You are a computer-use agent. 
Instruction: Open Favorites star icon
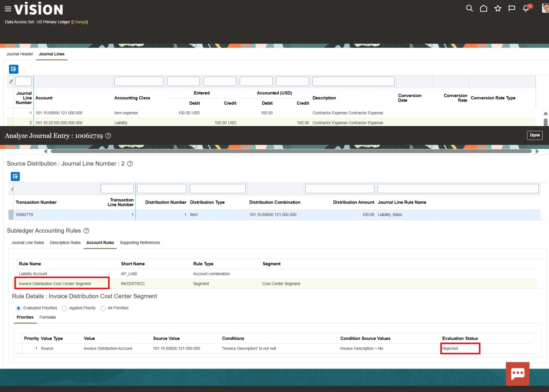(x=498, y=8)
